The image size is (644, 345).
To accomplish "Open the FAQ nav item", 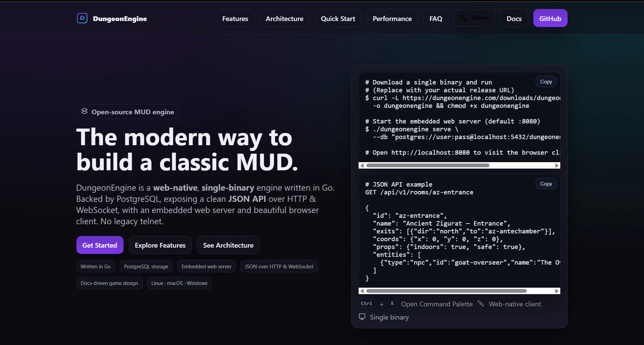I will pyautogui.click(x=436, y=18).
